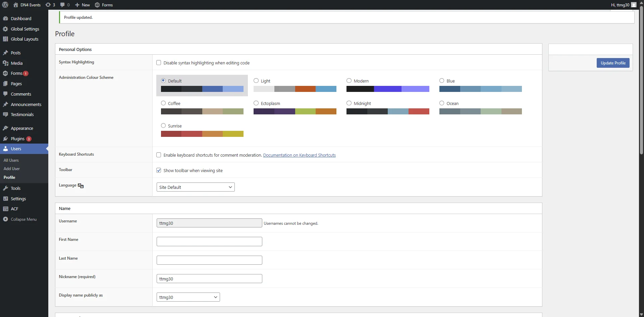
Task: Open the Language dropdown
Action: 196,187
